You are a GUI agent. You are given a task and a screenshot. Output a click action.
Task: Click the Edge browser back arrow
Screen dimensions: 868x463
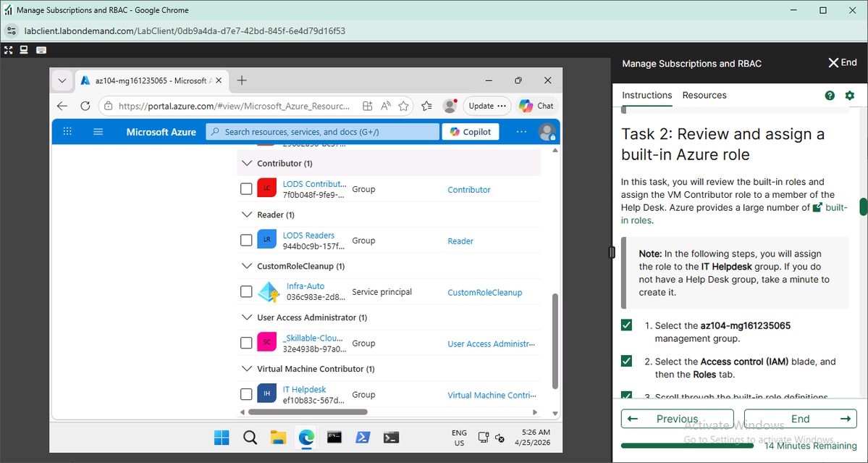(x=62, y=106)
